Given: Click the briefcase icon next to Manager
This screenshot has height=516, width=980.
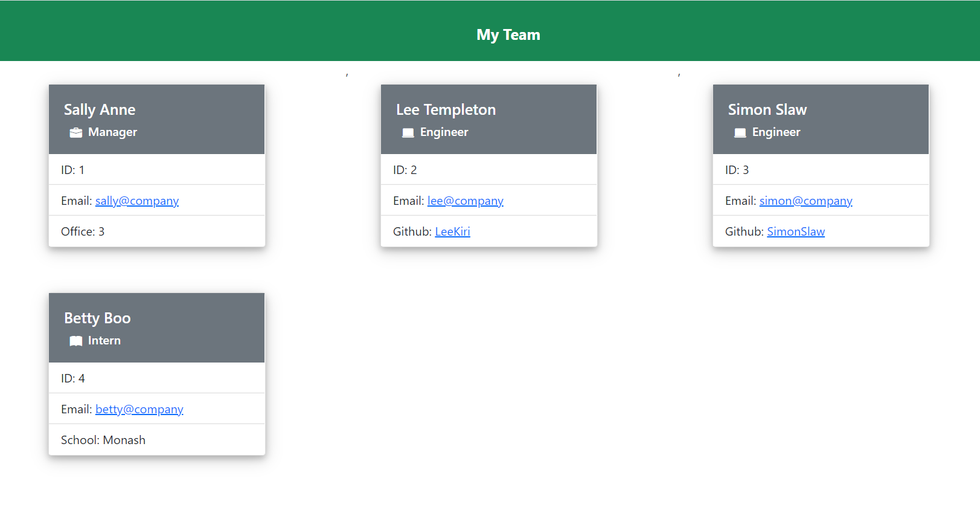Looking at the screenshot, I should click(75, 132).
